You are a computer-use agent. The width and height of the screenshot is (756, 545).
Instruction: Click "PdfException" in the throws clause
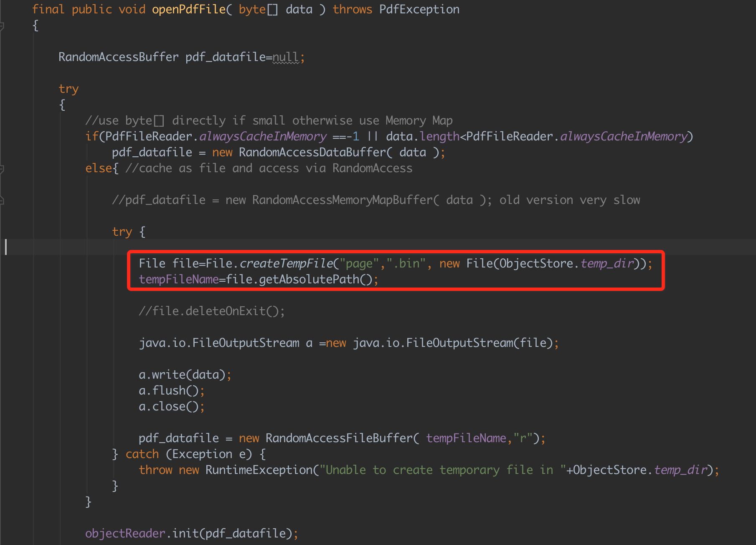419,9
